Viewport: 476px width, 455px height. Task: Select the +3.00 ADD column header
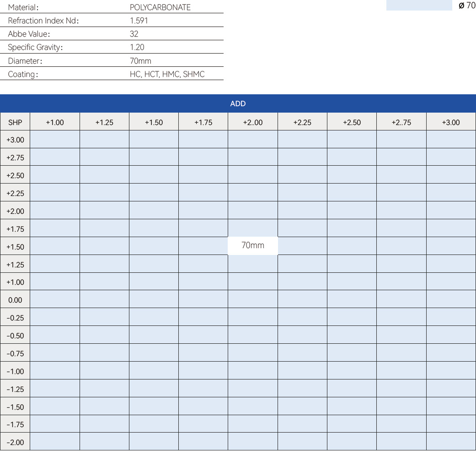(x=451, y=122)
